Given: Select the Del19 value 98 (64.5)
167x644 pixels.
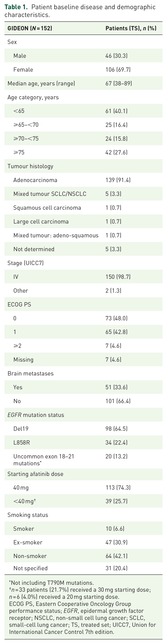Looking at the screenshot, I should (x=116, y=429).
